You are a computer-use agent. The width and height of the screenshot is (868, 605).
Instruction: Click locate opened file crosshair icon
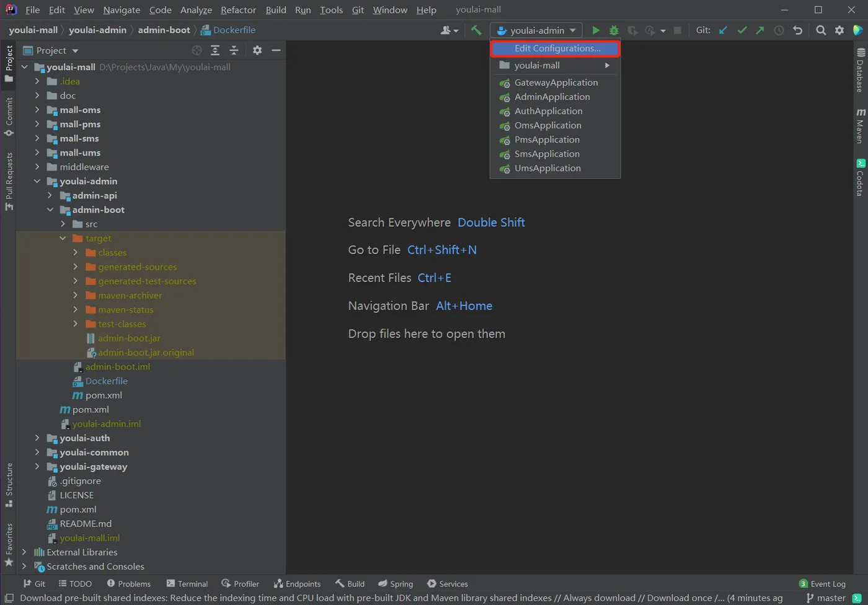coord(197,50)
